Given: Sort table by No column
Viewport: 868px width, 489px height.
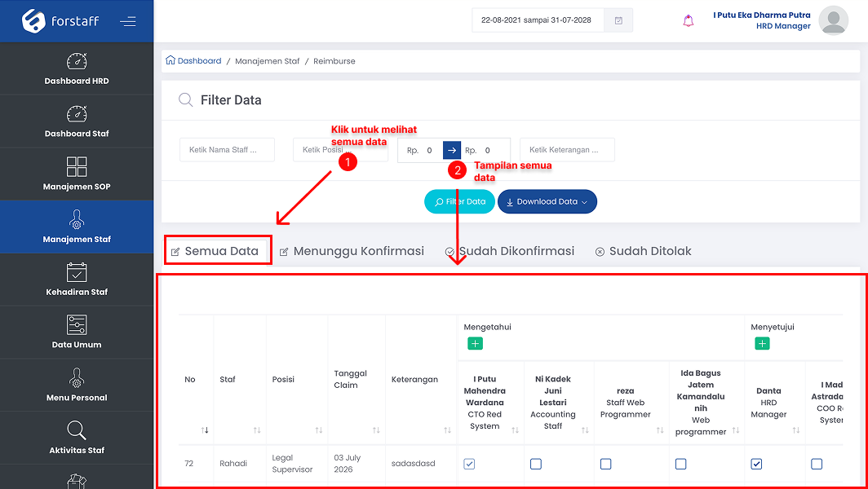Looking at the screenshot, I should 205,430.
